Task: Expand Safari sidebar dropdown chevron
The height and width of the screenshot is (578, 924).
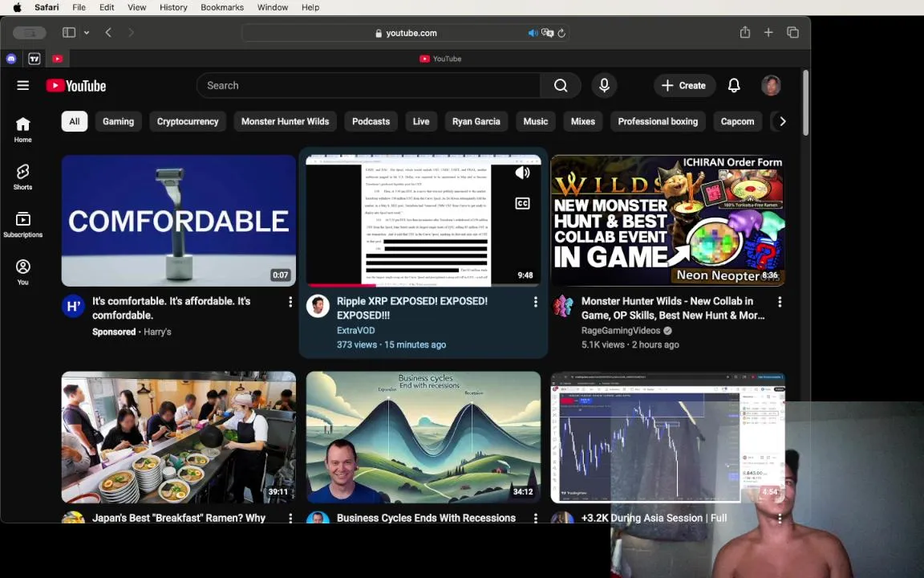Action: click(87, 32)
